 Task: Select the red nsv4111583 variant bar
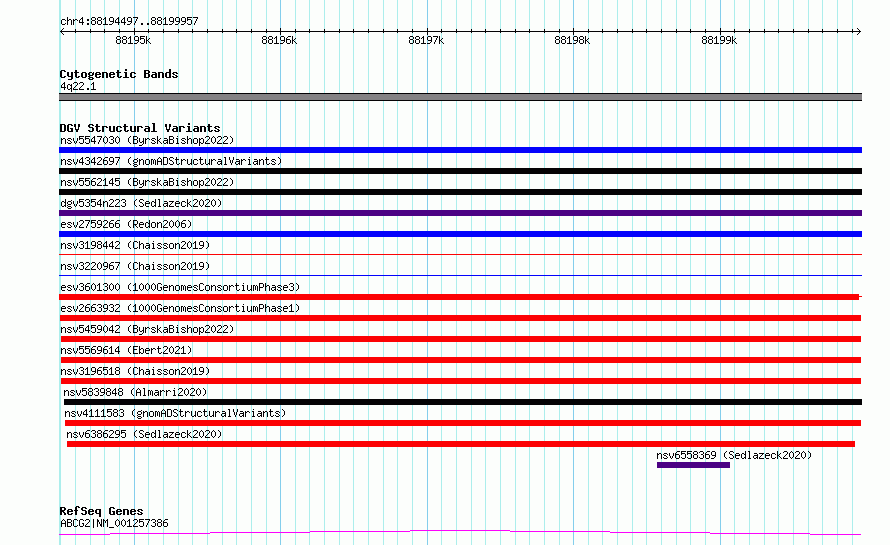click(x=463, y=423)
